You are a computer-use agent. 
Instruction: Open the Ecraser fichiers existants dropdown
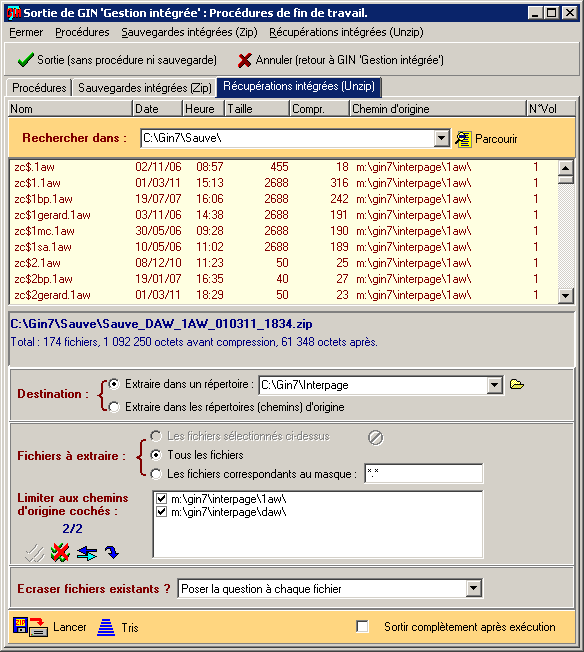(474, 588)
